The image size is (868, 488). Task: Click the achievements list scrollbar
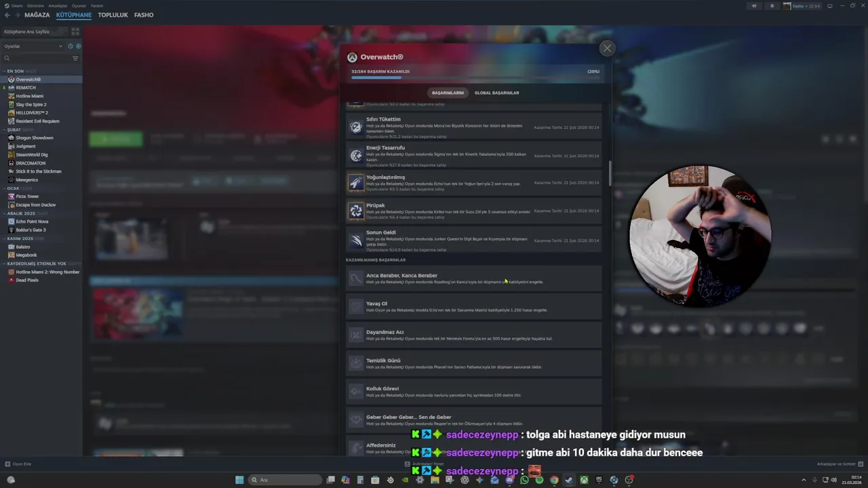610,173
